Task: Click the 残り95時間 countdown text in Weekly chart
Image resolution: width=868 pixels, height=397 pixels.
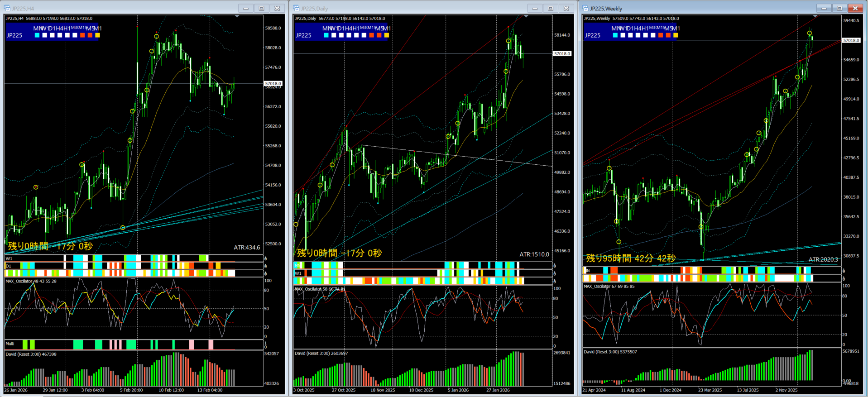Action: [x=631, y=258]
